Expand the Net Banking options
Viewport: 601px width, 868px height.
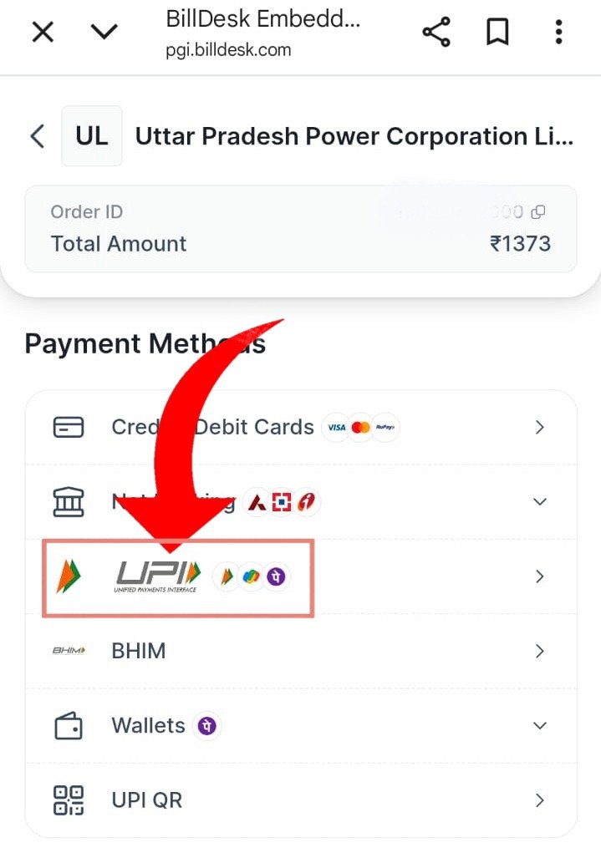pyautogui.click(x=539, y=502)
